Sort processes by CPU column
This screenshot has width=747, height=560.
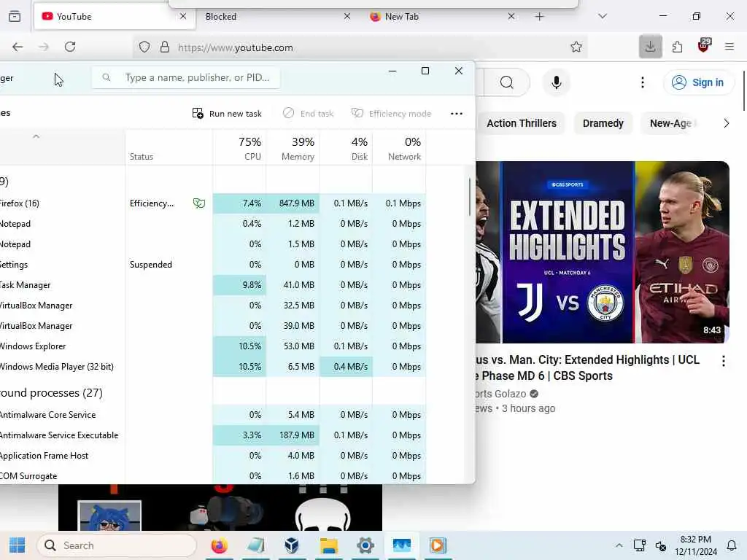[239, 148]
